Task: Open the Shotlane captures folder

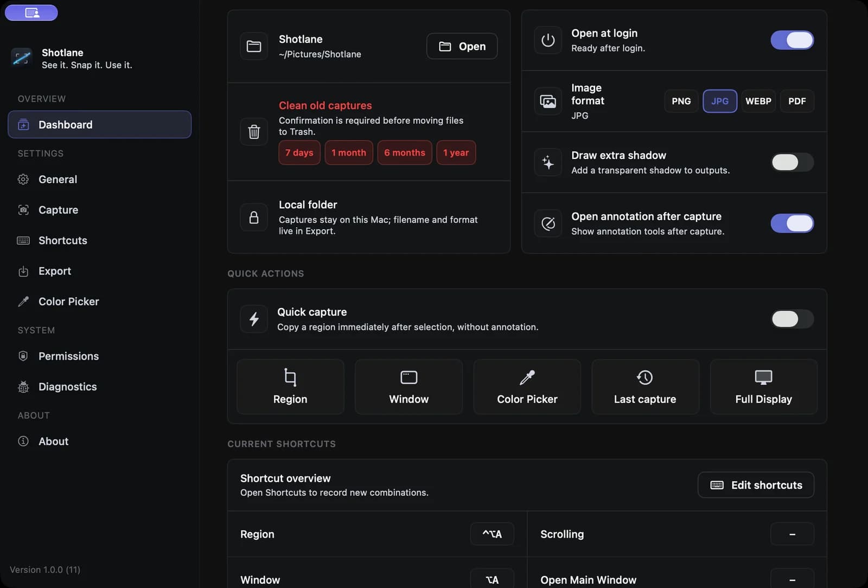Action: 462,46
